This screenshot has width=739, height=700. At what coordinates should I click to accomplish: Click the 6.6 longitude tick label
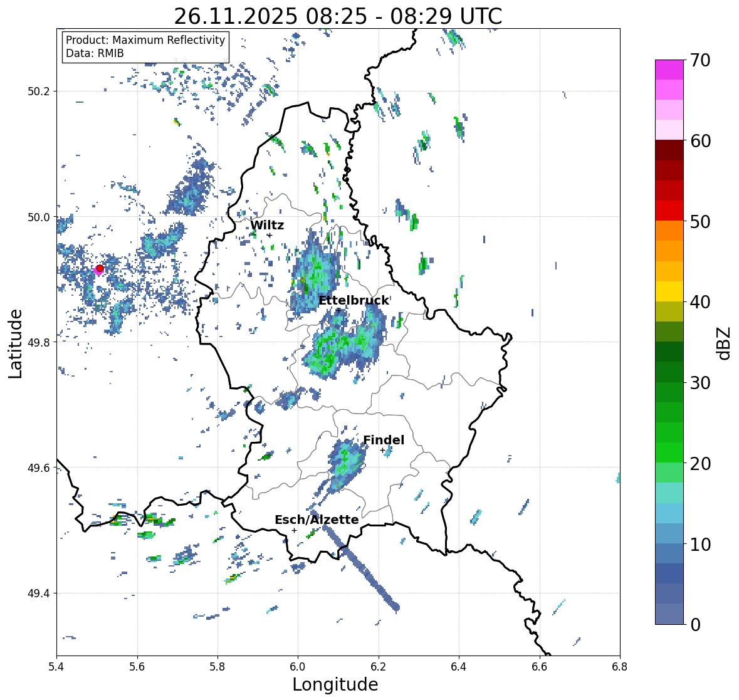(x=539, y=666)
